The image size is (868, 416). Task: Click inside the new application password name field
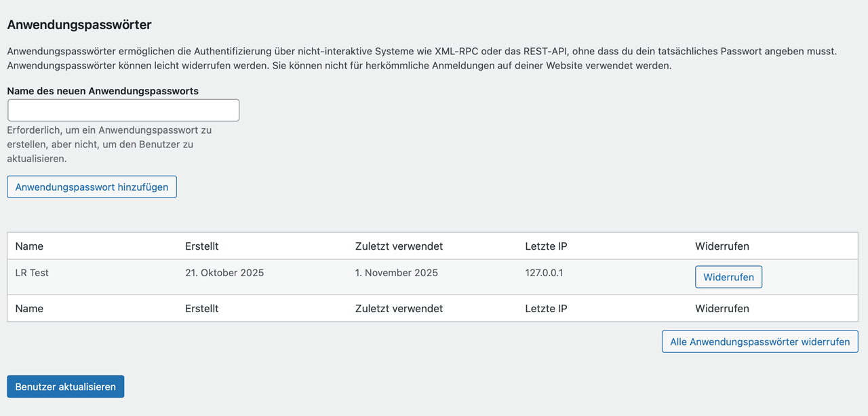pos(123,109)
